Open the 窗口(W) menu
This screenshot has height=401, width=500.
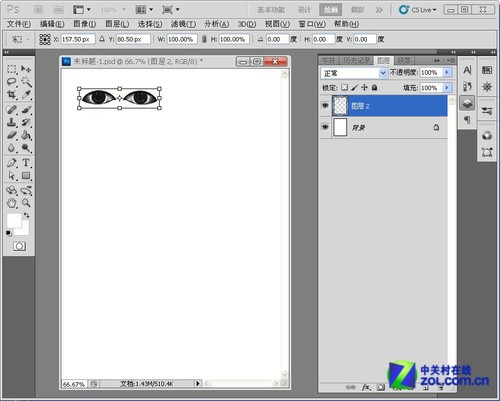(312, 24)
